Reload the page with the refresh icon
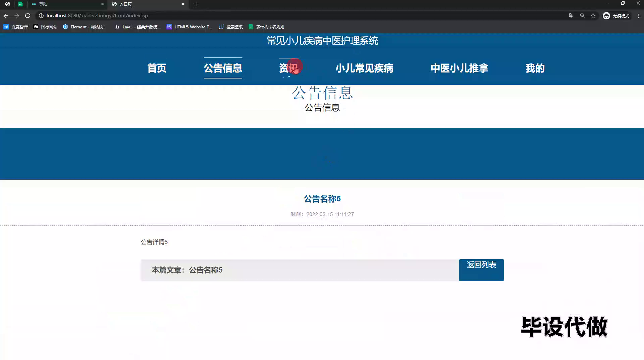This screenshot has width=644, height=360. point(28,16)
